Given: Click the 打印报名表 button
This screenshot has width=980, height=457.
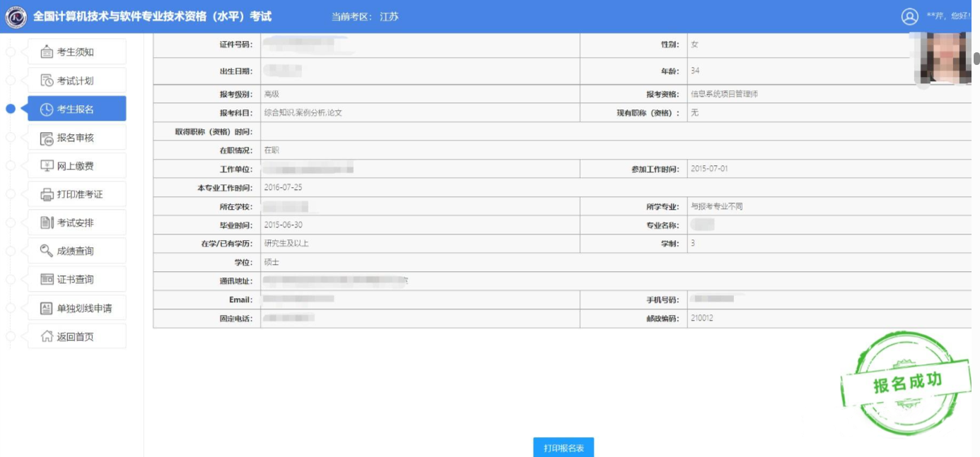Looking at the screenshot, I should click(562, 447).
